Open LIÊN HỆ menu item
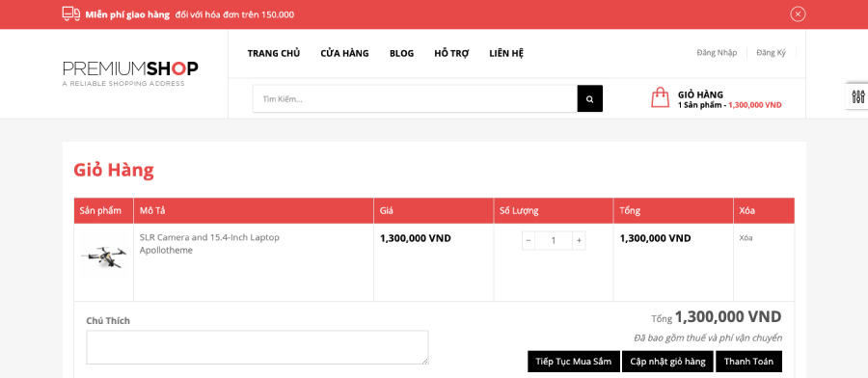This screenshot has height=378, width=868. coord(506,54)
